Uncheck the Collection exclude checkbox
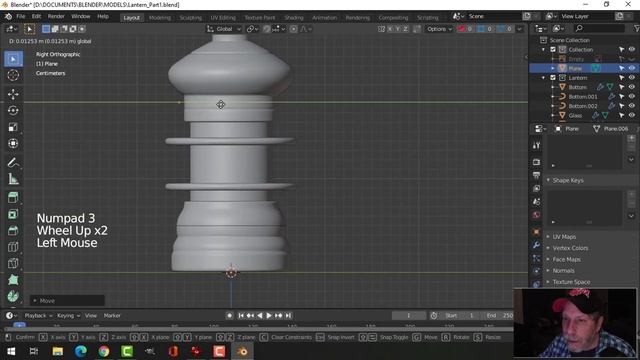Screen dimensions: 640x360 coord(553,49)
